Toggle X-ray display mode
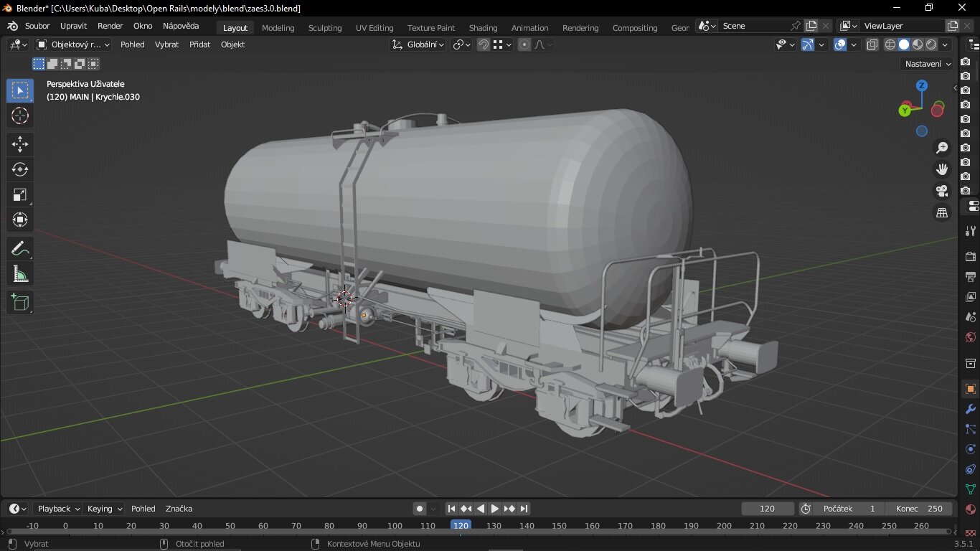 (872, 44)
